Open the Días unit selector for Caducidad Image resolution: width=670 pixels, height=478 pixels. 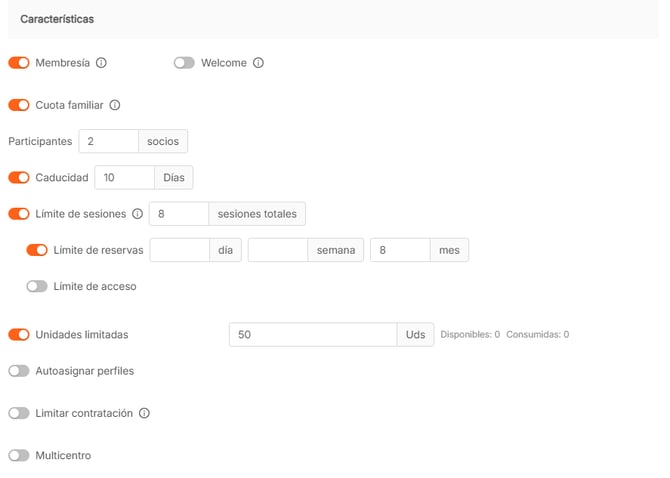(174, 178)
